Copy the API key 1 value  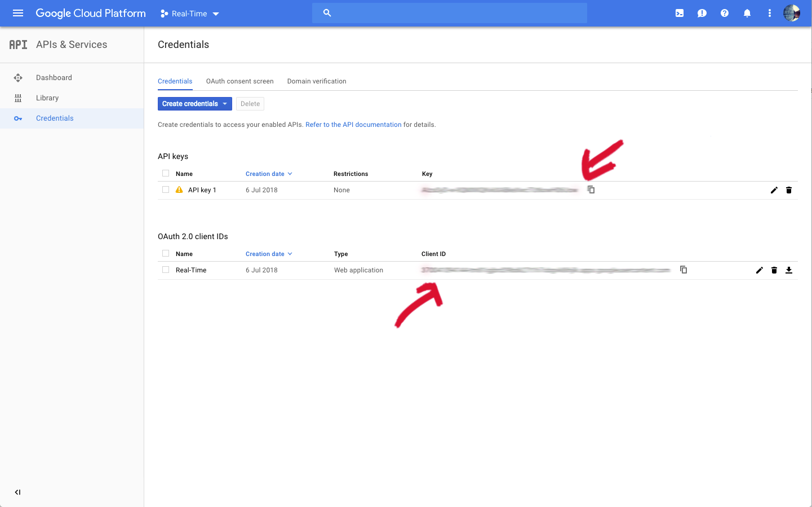point(591,189)
